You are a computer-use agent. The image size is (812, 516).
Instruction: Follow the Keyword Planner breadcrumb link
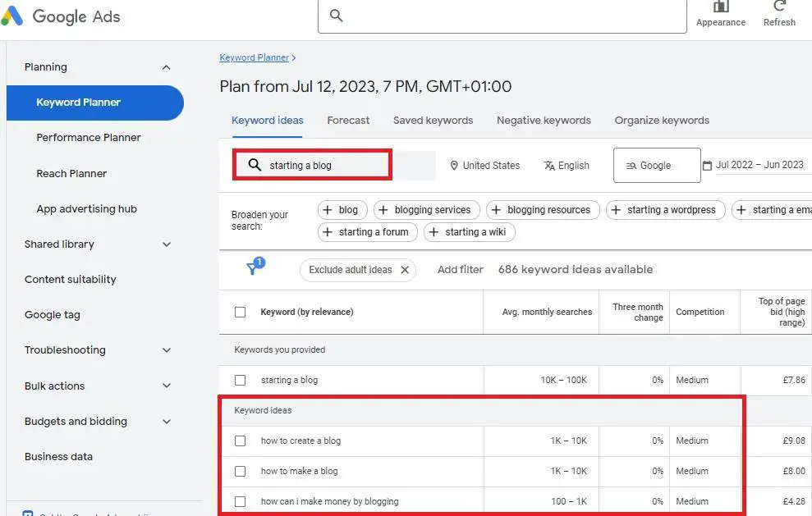click(x=255, y=57)
